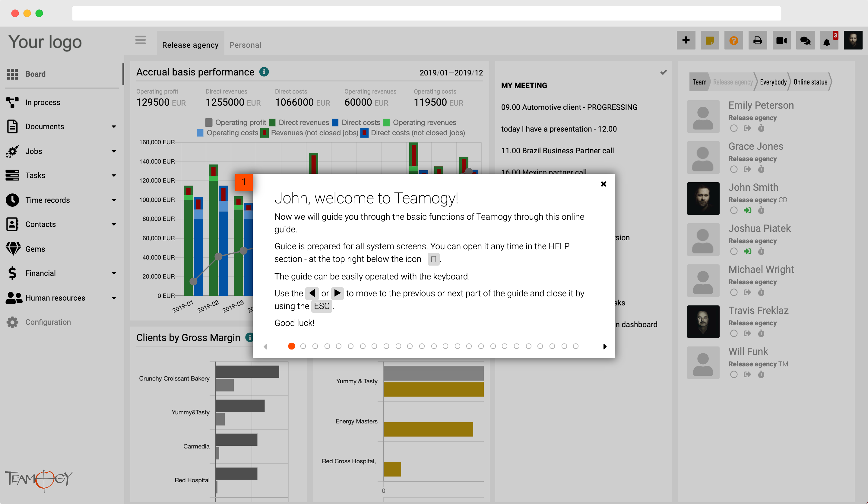Click John Smith's green login arrow icon

pos(747,210)
